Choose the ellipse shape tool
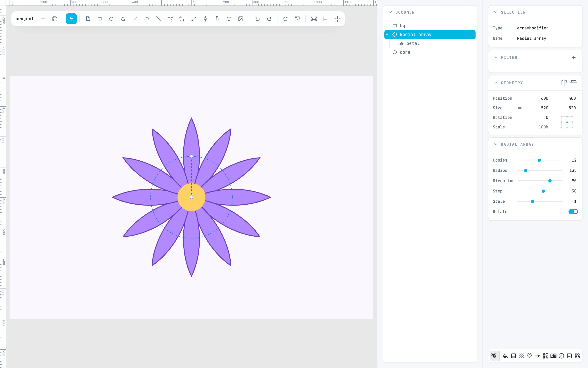The width and height of the screenshot is (588, 368). [x=111, y=19]
